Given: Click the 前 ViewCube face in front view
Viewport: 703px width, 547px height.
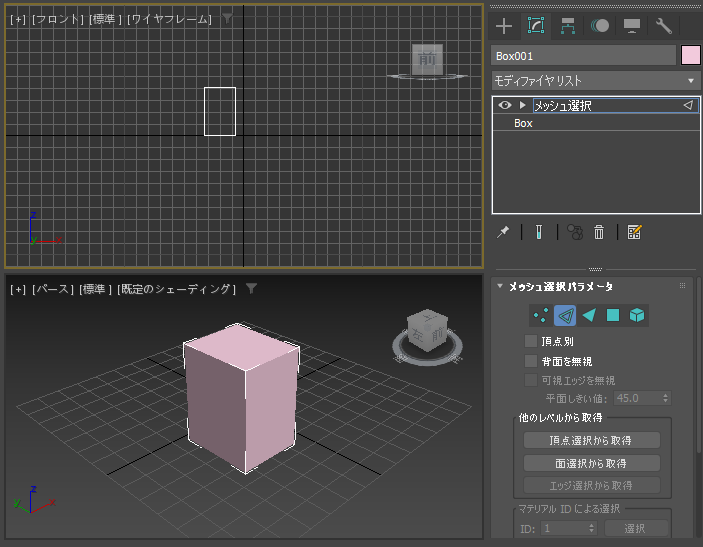Looking at the screenshot, I should pyautogui.click(x=427, y=59).
